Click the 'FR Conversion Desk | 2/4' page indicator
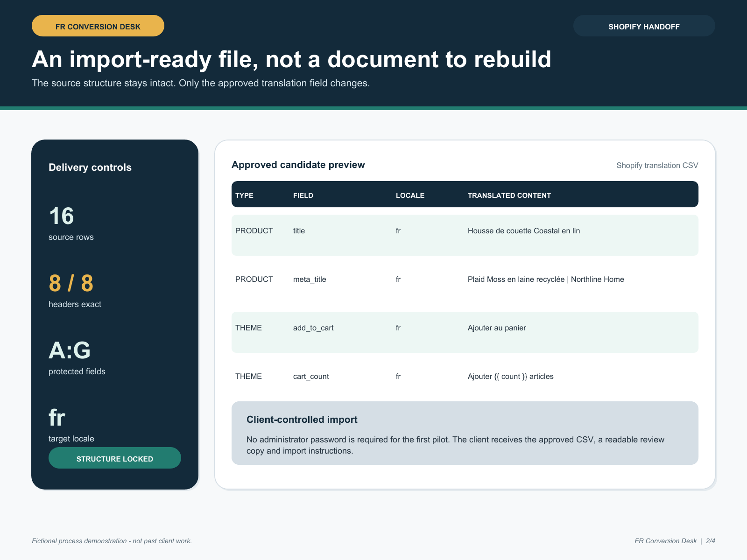Viewport: 747px width, 560px height. coord(675,541)
